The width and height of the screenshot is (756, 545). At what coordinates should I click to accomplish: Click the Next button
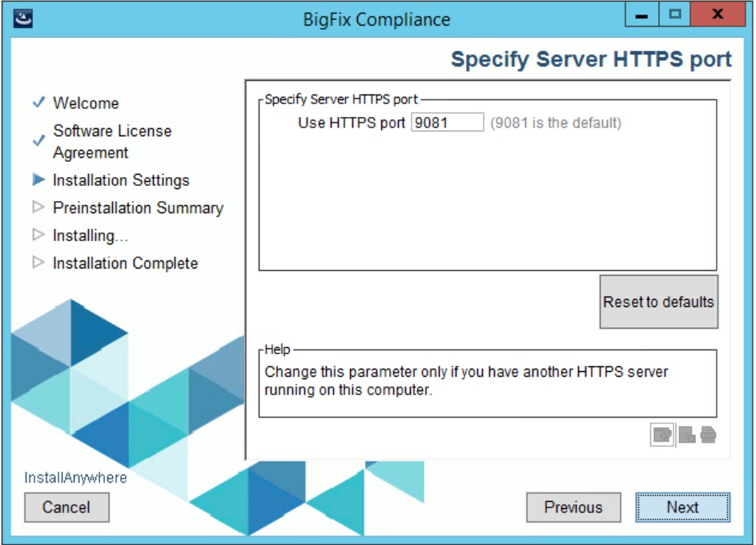pos(682,507)
